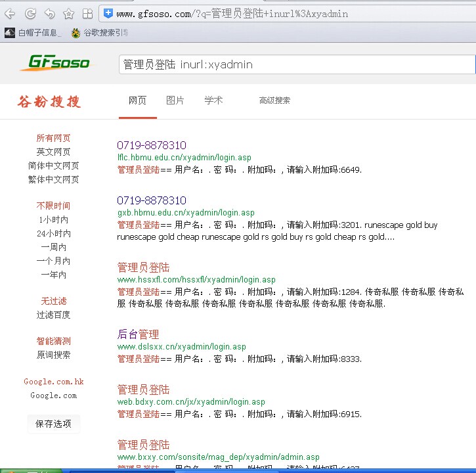This screenshot has height=473, width=476.
Task: Select 简体中文网页 filter
Action: tap(53, 166)
